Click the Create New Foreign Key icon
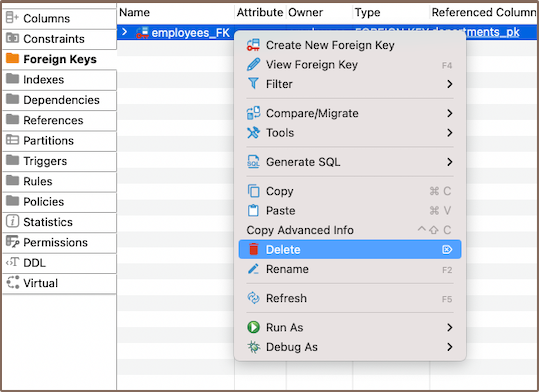 (253, 45)
